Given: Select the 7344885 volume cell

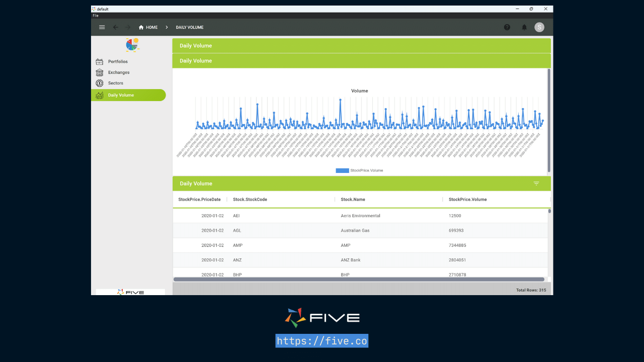Looking at the screenshot, I should pyautogui.click(x=457, y=245).
